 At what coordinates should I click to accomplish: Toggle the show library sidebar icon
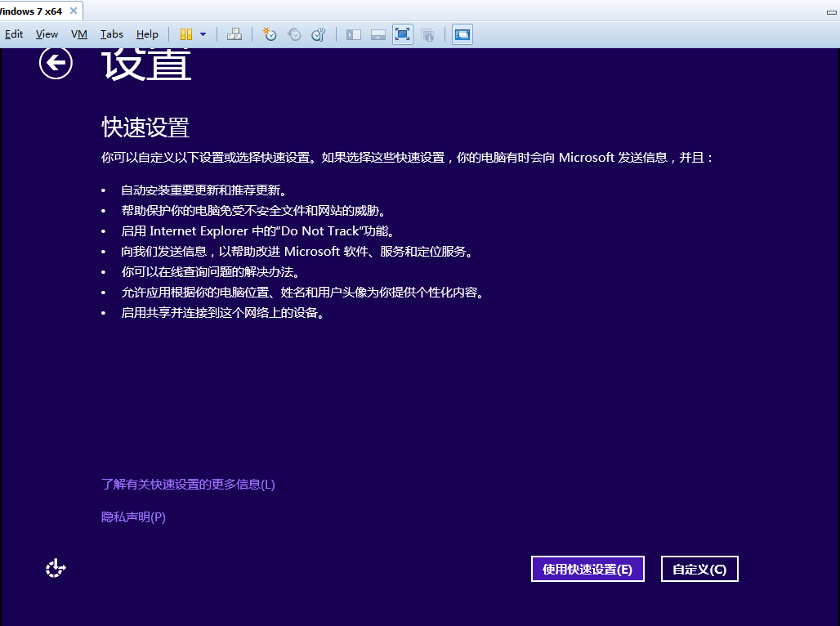click(x=354, y=35)
